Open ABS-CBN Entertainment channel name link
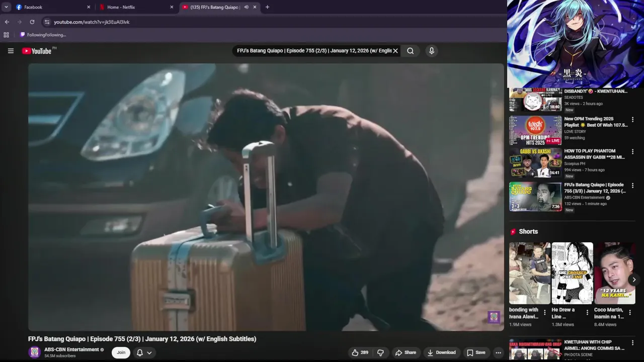Viewport: 644px width, 362px height. pos(71,349)
